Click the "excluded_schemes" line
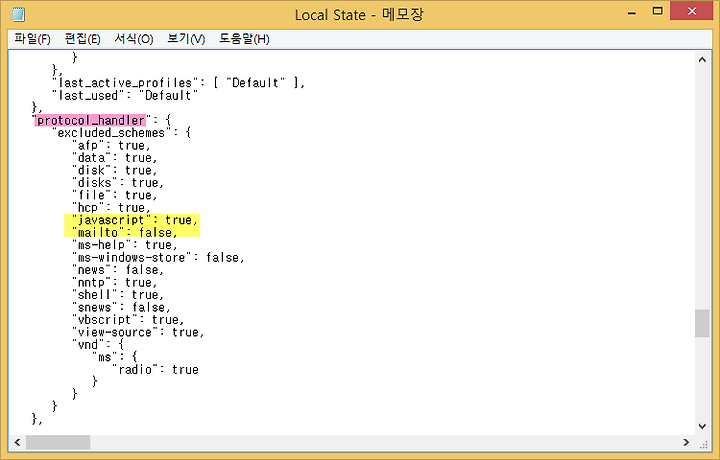 (x=122, y=133)
